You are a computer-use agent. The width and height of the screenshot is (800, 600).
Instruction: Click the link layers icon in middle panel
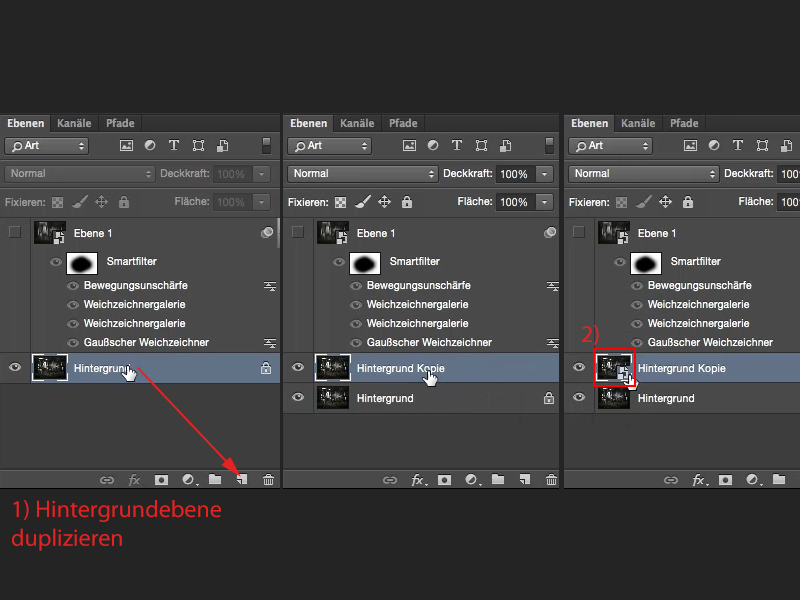tap(390, 480)
